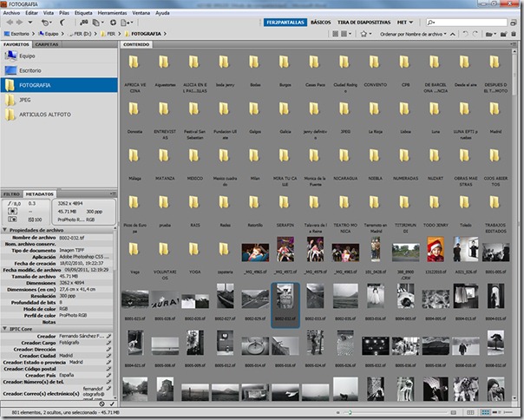Go back with the left arrow

(x=10, y=23)
